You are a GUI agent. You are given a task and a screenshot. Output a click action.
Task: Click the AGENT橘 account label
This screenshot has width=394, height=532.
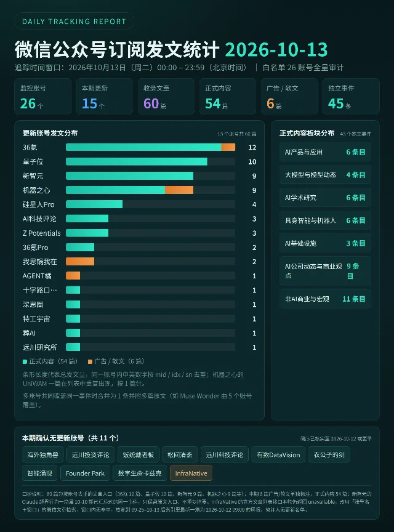[37, 276]
